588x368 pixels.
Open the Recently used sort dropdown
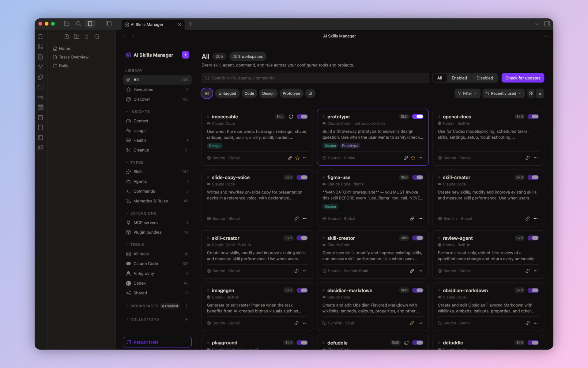pos(503,94)
